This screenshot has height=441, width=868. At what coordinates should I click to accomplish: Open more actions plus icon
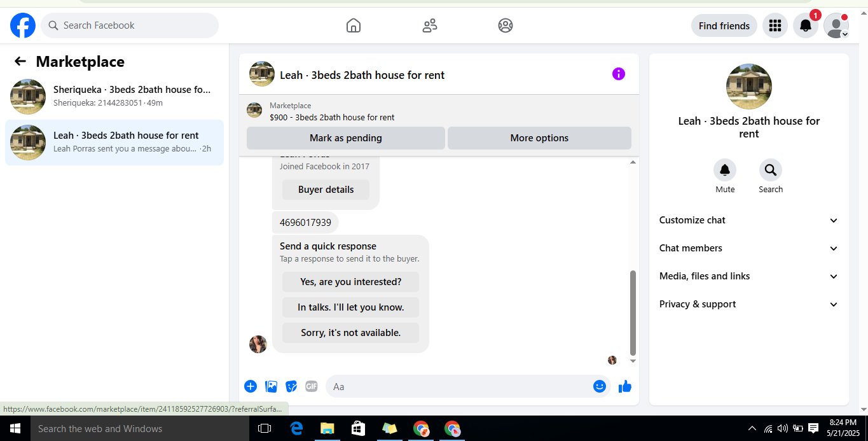[x=251, y=386]
